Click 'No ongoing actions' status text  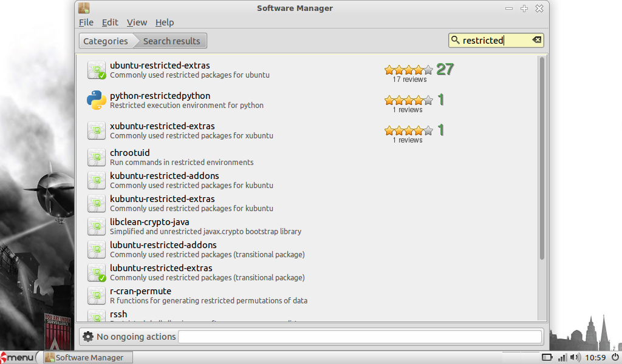click(x=136, y=337)
